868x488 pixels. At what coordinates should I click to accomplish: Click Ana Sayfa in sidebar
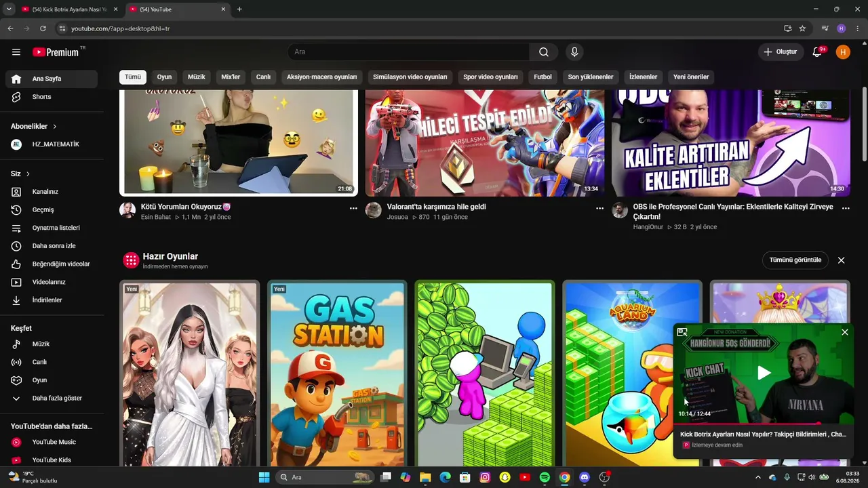(52, 79)
